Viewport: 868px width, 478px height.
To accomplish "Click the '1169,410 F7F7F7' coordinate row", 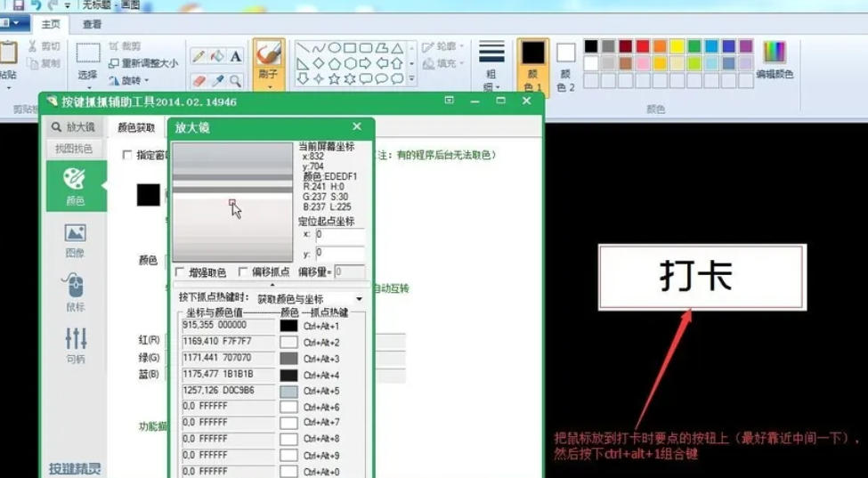I will 229,342.
